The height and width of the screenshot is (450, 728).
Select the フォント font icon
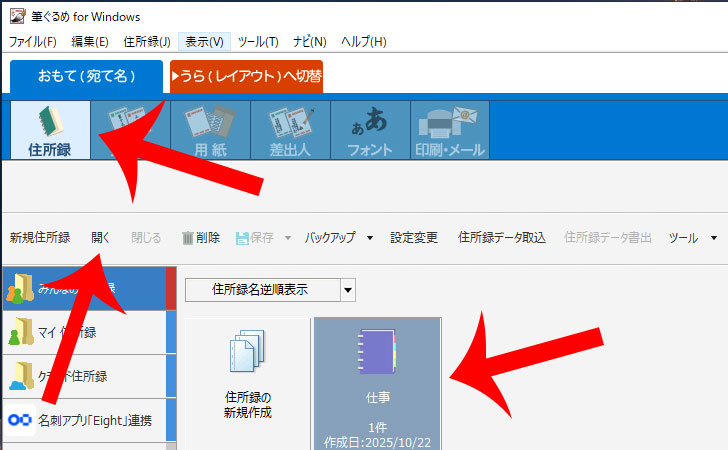(369, 130)
